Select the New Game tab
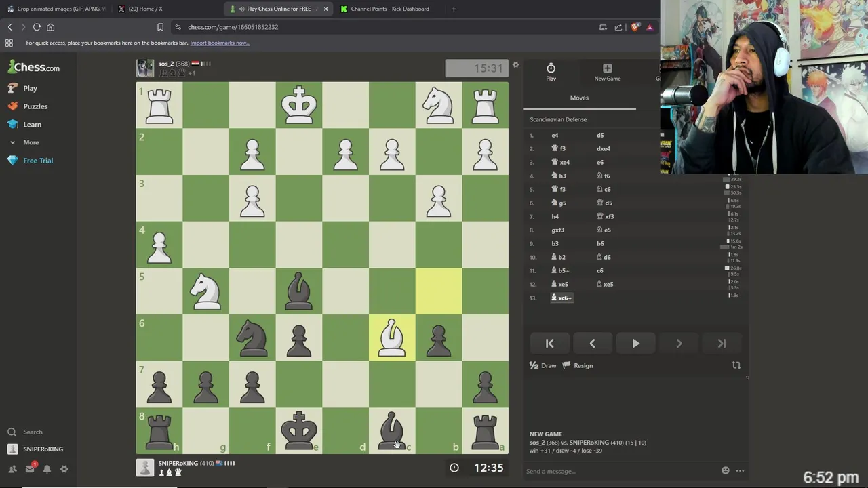Image resolution: width=868 pixels, height=488 pixels. point(607,72)
